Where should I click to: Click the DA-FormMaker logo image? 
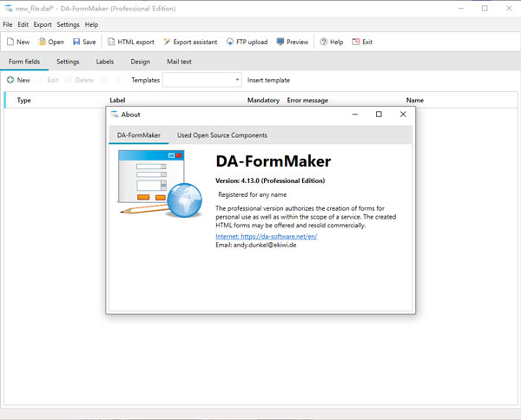pos(161,184)
